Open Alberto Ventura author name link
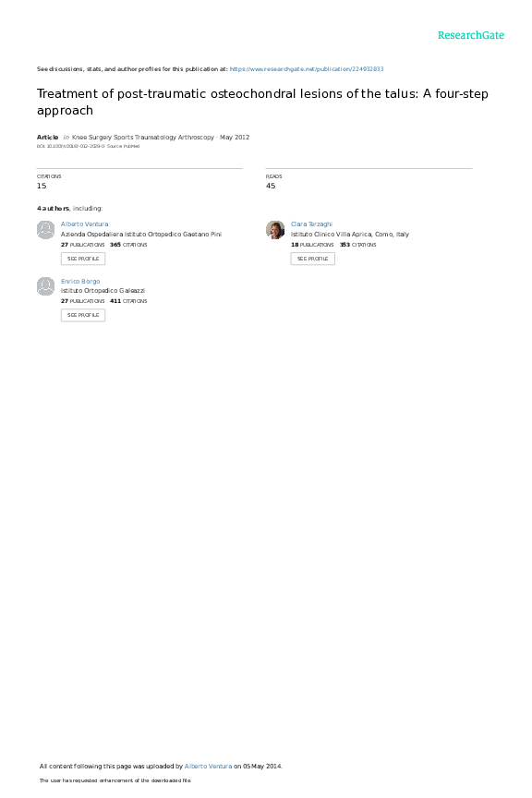Viewport: 532px width, 798px height. pos(84,224)
